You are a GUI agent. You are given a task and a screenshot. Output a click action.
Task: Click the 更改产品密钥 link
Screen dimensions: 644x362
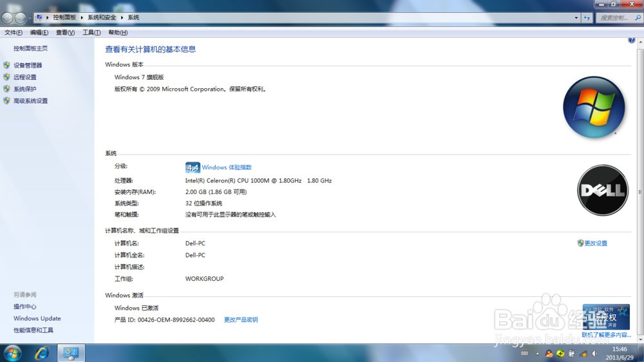tap(241, 319)
